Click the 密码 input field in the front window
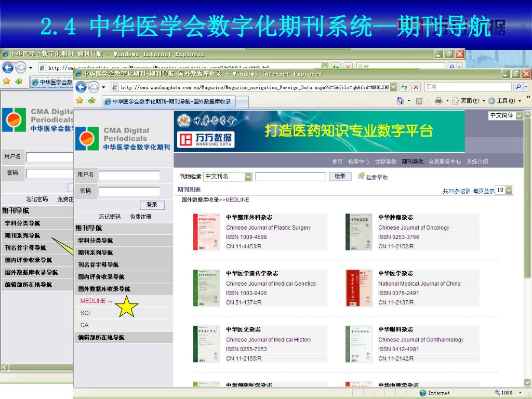Viewport: 532px width, 399px height. click(x=129, y=191)
